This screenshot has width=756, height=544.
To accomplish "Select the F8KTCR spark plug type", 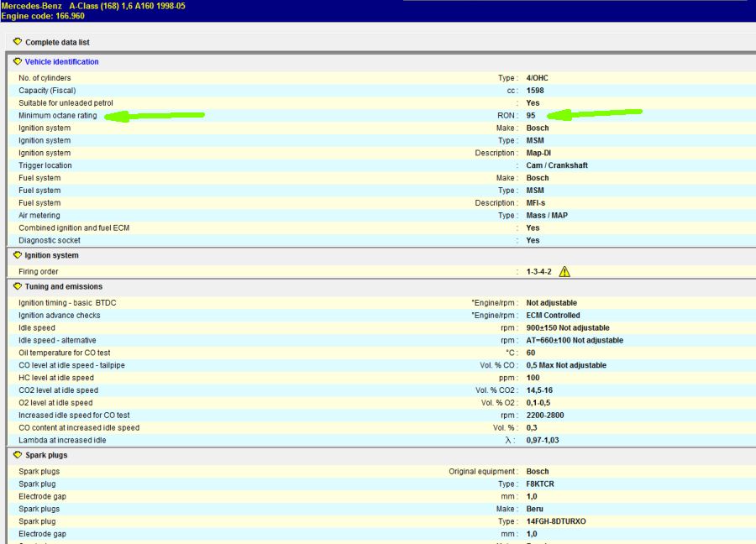I will tap(540, 484).
